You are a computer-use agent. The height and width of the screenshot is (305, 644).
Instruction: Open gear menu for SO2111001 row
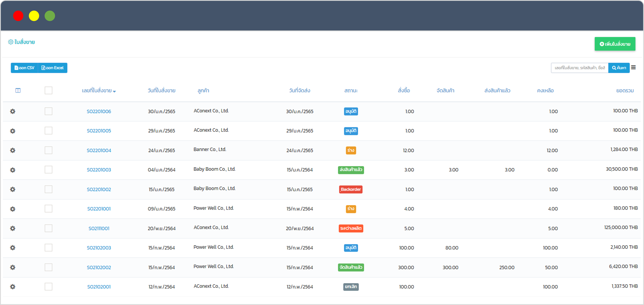[12, 228]
